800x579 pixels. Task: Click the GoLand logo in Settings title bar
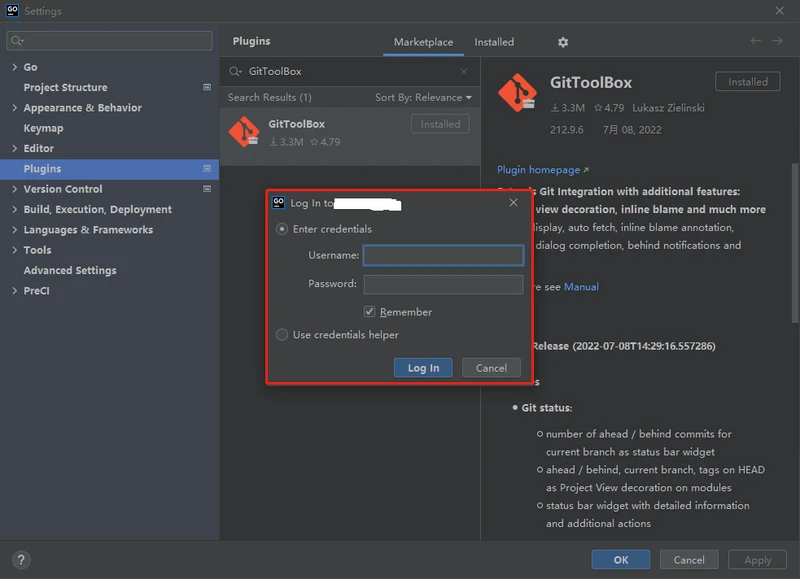pyautogui.click(x=12, y=11)
